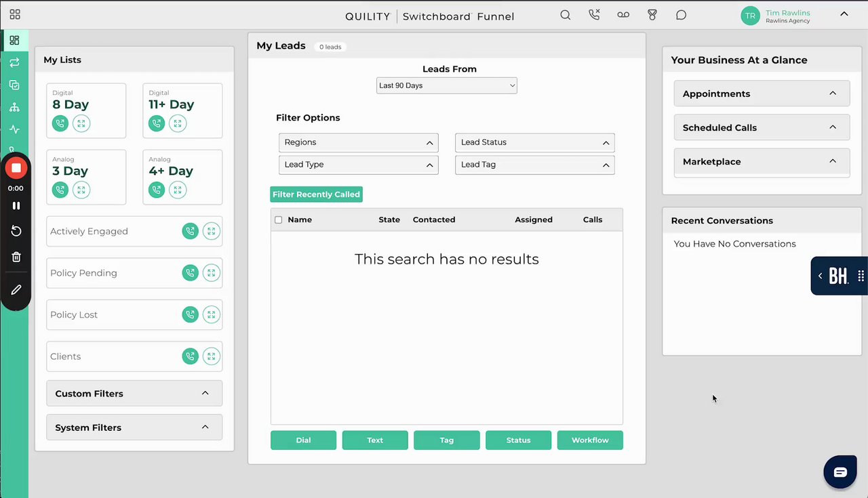Viewport: 868px width, 498px height.
Task: Open the Lead Status filter dropdown
Action: [x=535, y=142]
